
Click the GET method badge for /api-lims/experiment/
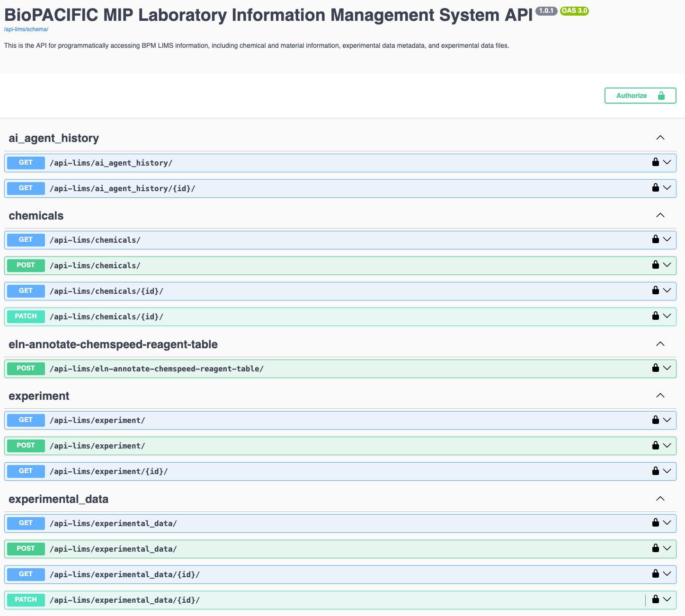tap(26, 420)
